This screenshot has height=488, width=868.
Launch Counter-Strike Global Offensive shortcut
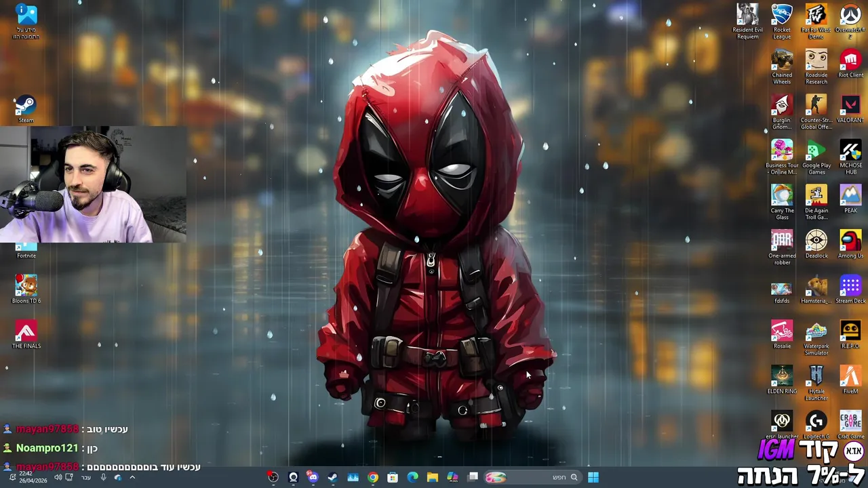click(x=816, y=113)
